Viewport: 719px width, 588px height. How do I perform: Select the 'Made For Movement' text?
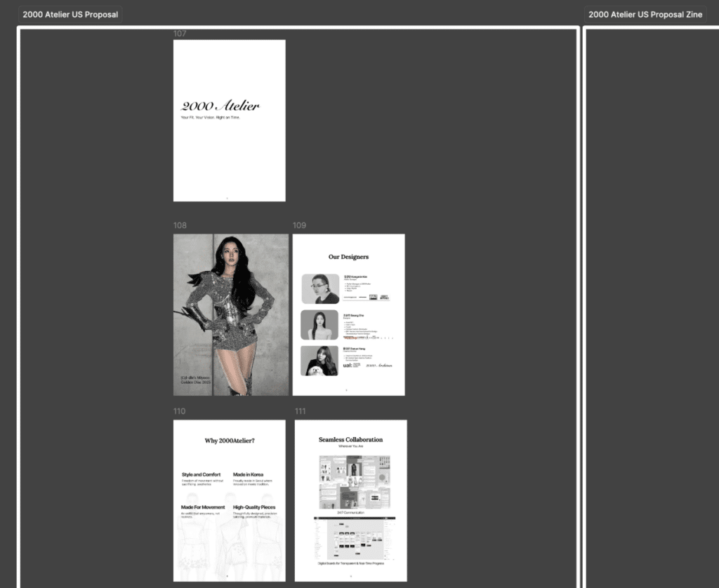[203, 507]
